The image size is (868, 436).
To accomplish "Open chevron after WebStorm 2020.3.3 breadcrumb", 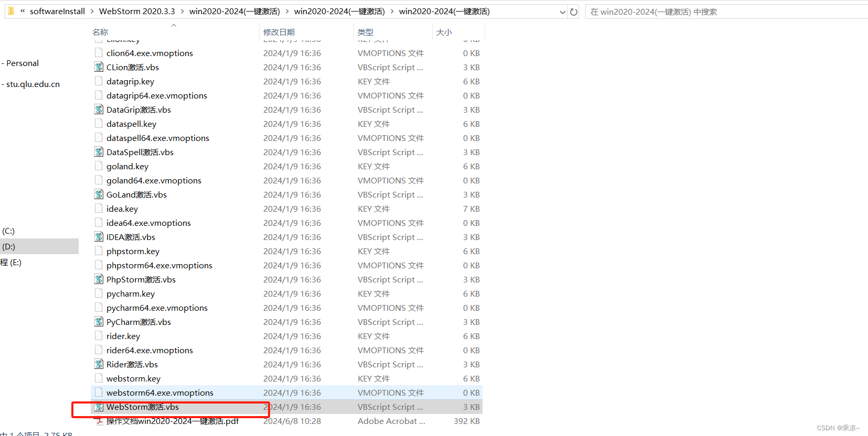I will coord(182,11).
